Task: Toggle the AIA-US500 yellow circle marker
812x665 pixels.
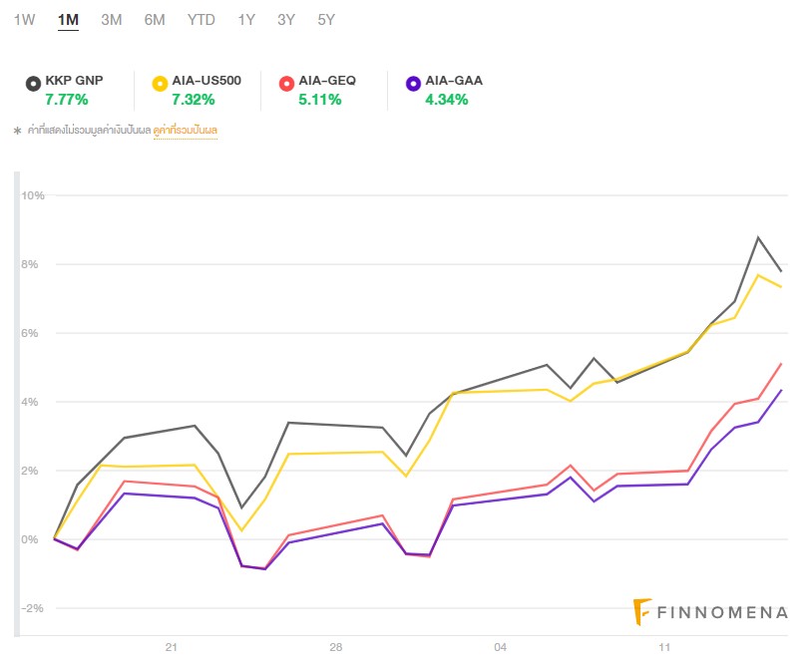Action: click(x=160, y=82)
